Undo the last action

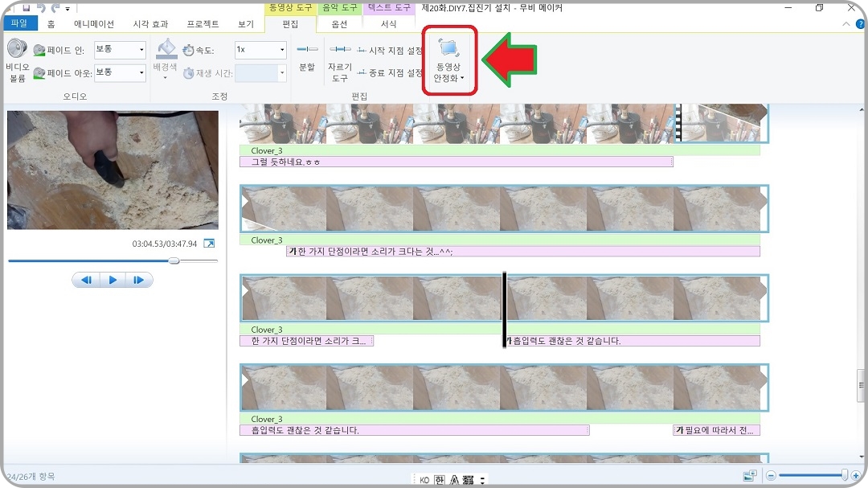click(x=41, y=8)
